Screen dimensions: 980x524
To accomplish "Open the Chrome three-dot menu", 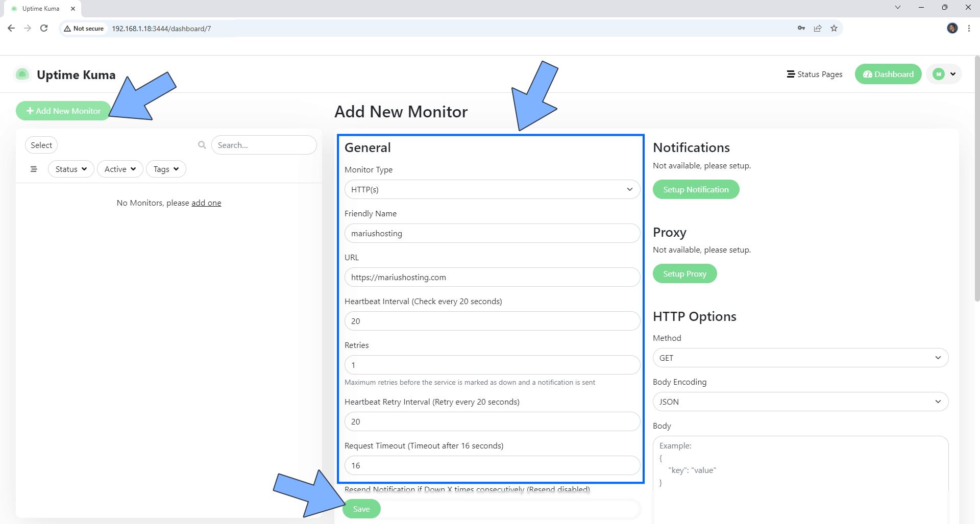I will point(969,29).
